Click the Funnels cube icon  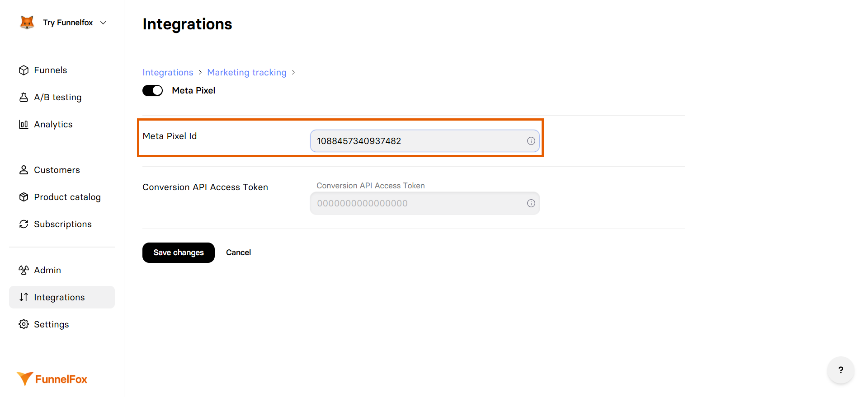[x=24, y=70]
